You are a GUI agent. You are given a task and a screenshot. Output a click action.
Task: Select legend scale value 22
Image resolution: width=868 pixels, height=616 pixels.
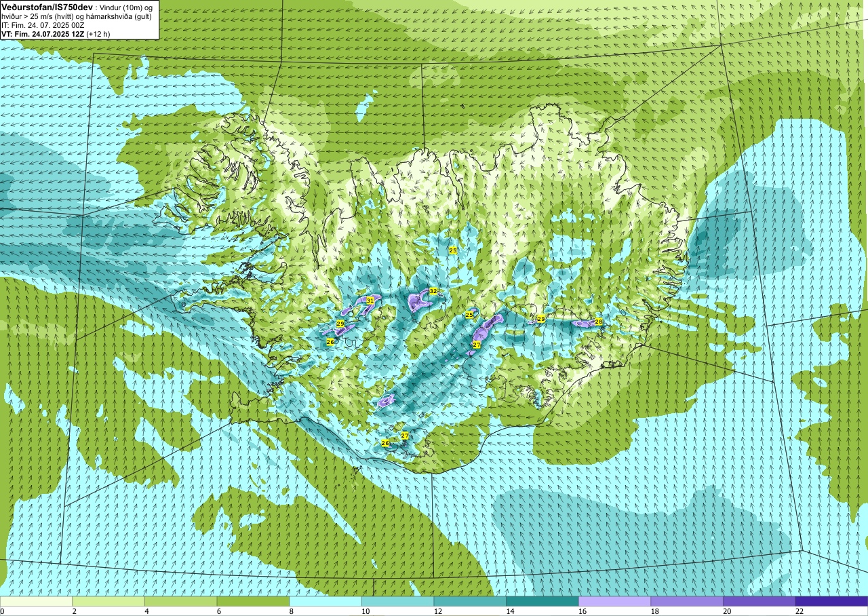pos(800,611)
